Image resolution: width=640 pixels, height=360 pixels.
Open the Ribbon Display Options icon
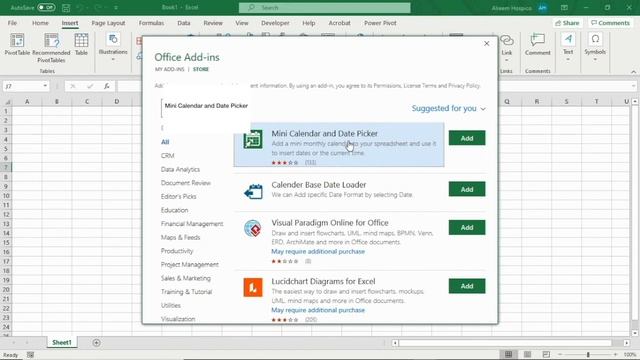564,7
